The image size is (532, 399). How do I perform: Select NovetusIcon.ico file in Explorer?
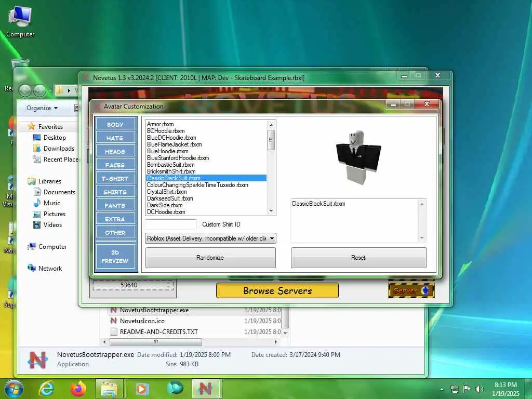pyautogui.click(x=142, y=321)
